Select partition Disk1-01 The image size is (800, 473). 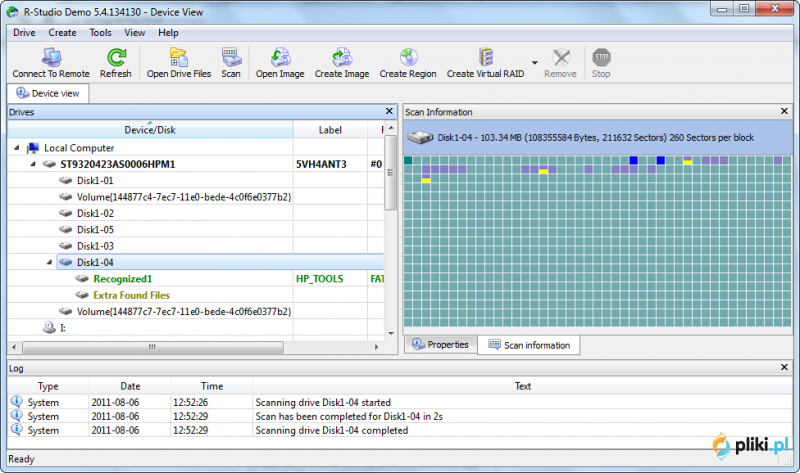click(95, 181)
